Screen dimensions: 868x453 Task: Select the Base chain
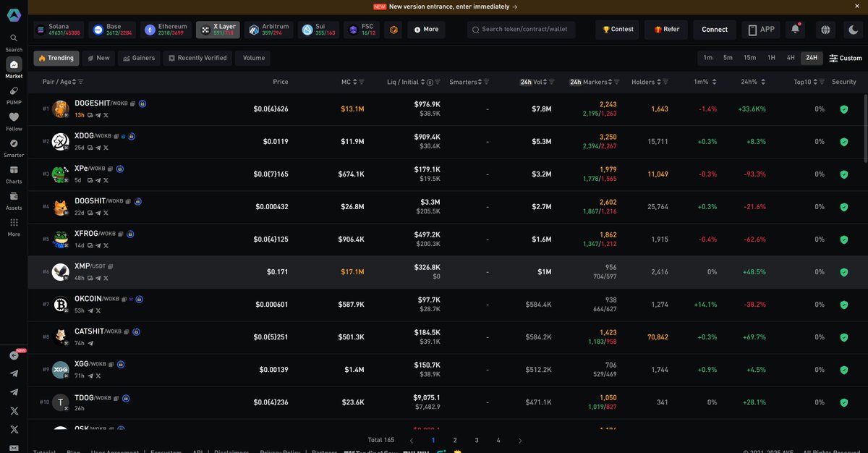point(112,30)
